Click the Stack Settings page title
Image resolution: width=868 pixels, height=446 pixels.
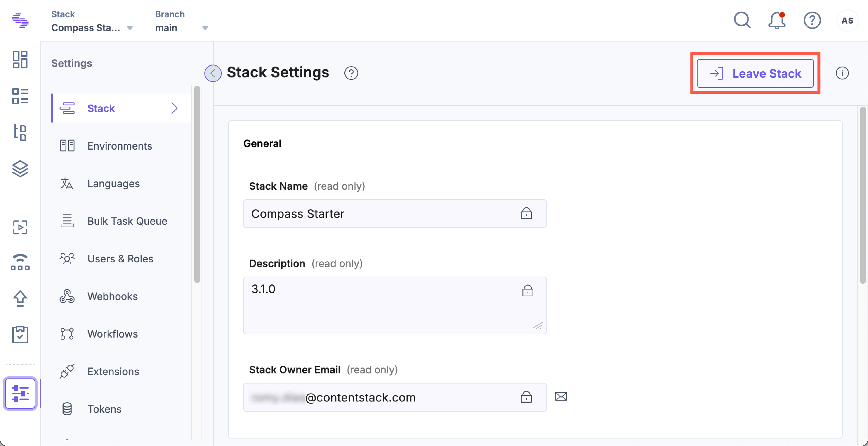point(278,72)
